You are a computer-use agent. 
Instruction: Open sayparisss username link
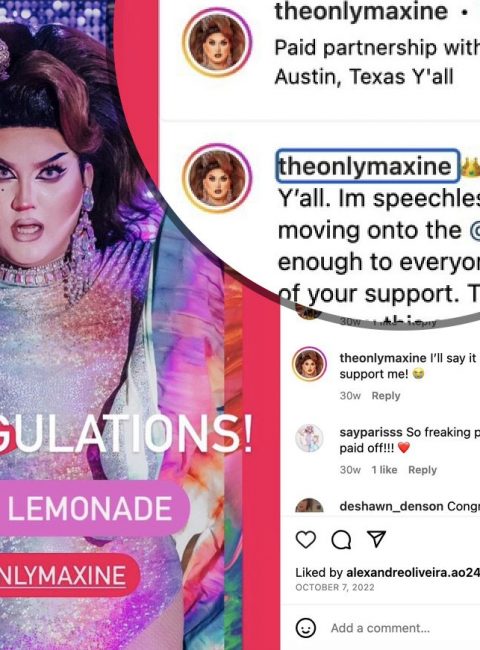coord(371,432)
